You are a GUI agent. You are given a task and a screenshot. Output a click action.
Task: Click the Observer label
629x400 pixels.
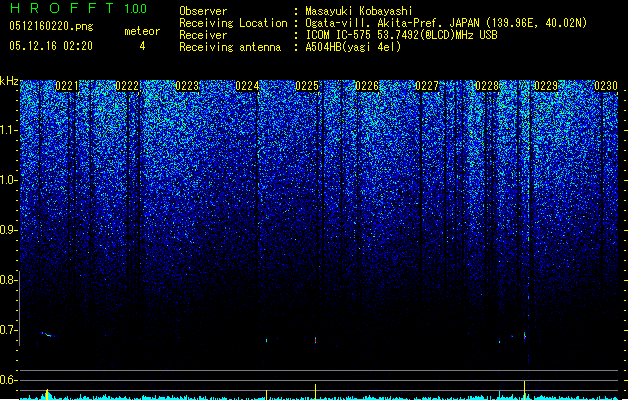[x=203, y=11]
